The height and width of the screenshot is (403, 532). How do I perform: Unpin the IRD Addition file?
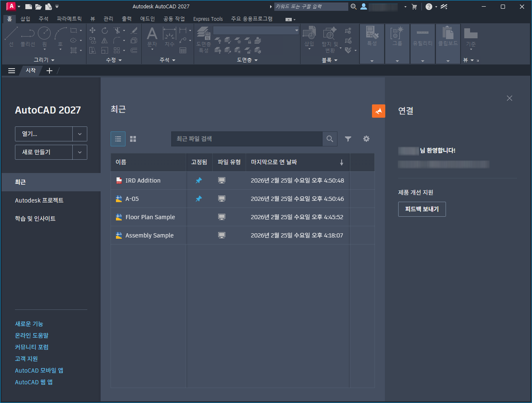pyautogui.click(x=199, y=180)
